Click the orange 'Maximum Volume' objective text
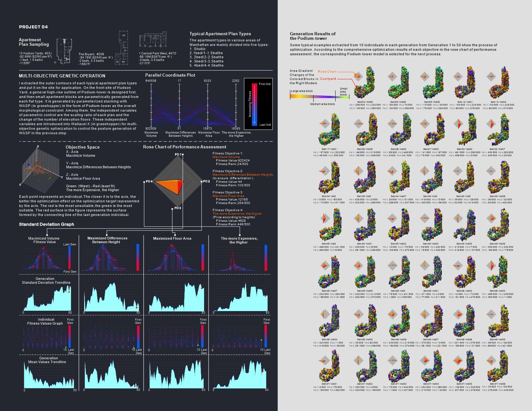The image size is (532, 411). click(226, 157)
